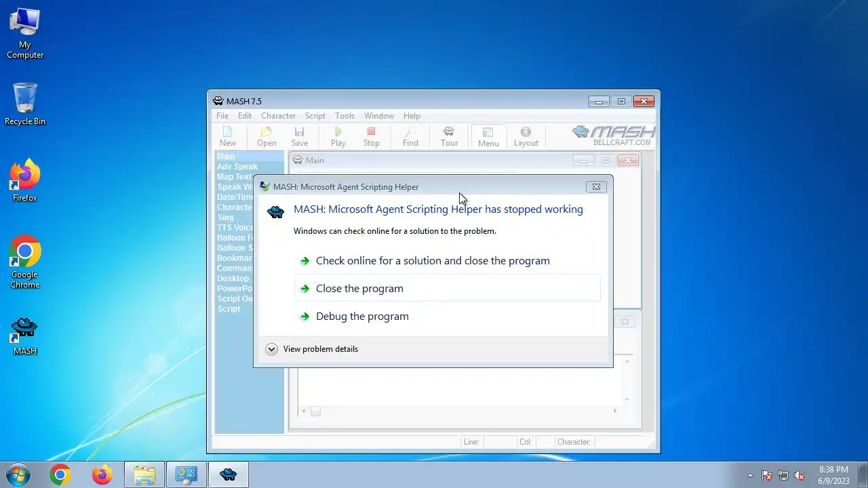This screenshot has width=868, height=488.
Task: Choose Debug the program option
Action: 448,316
